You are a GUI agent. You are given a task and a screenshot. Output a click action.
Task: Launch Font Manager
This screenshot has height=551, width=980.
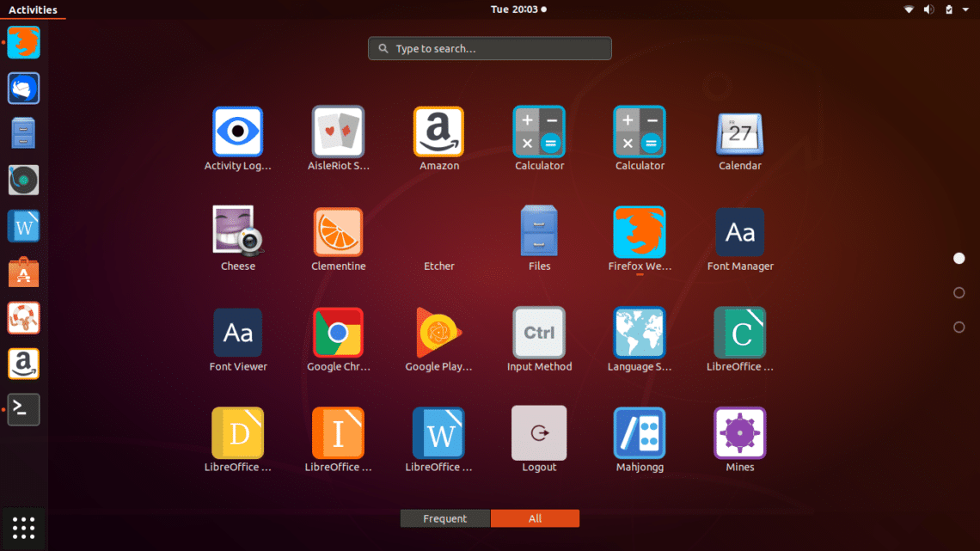[x=739, y=232]
